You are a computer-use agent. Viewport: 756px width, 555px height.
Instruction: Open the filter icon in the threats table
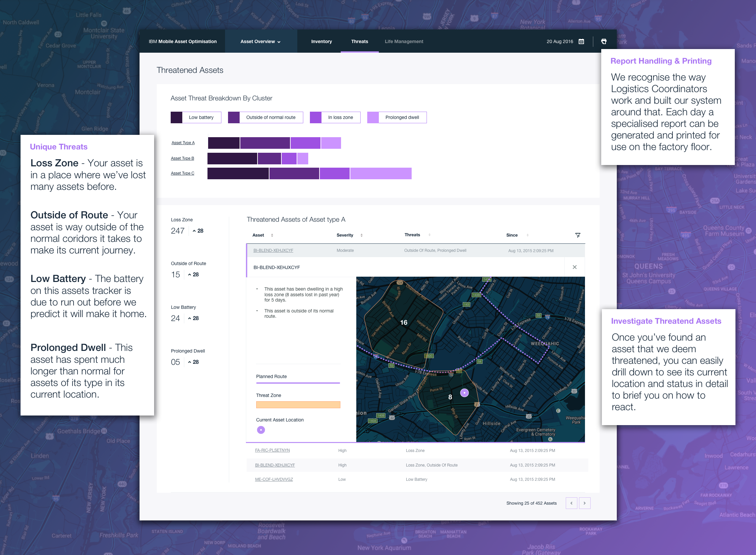click(x=578, y=235)
